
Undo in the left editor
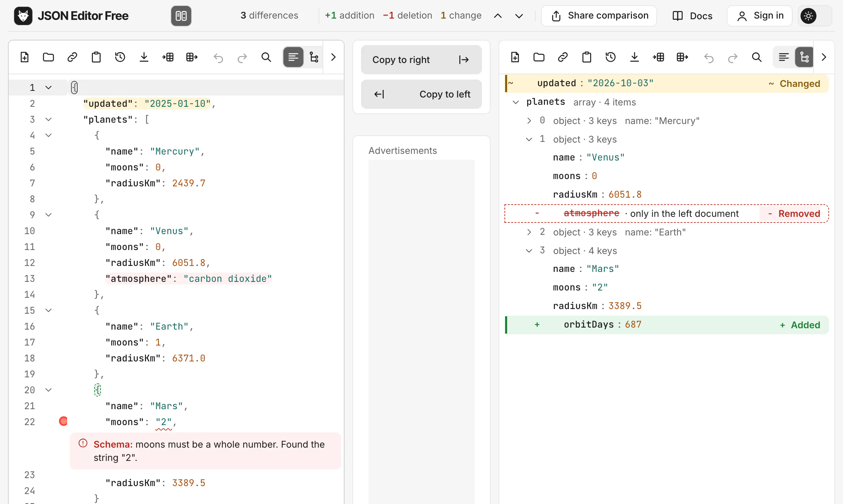(x=219, y=58)
